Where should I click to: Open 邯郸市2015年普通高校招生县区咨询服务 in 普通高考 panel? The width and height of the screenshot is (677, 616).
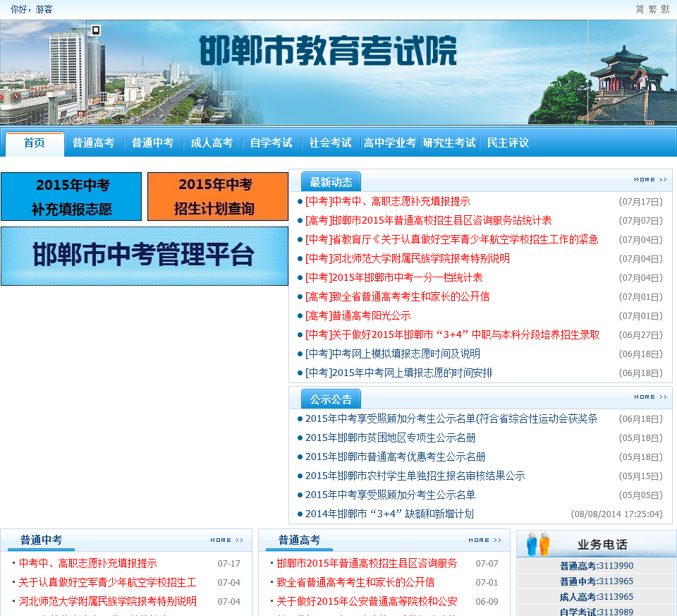click(367, 563)
